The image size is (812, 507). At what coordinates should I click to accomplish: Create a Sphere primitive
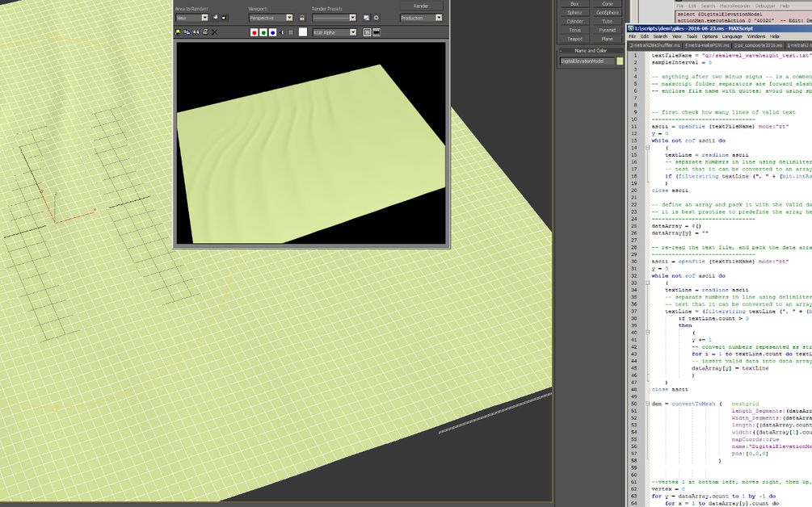tap(574, 12)
